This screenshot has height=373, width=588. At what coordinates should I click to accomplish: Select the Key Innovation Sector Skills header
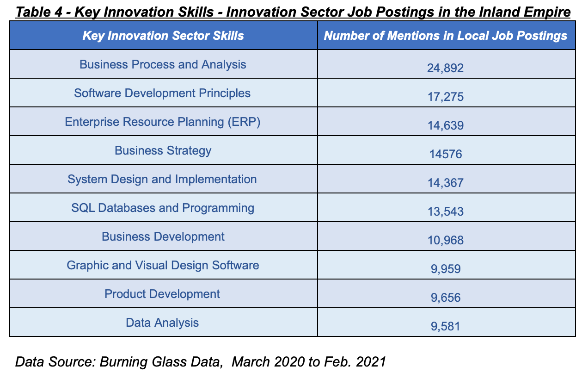163,36
